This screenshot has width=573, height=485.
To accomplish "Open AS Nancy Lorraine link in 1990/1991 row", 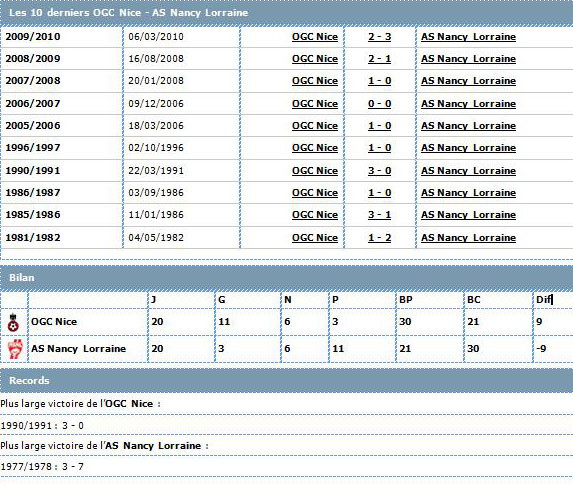I will click(468, 171).
